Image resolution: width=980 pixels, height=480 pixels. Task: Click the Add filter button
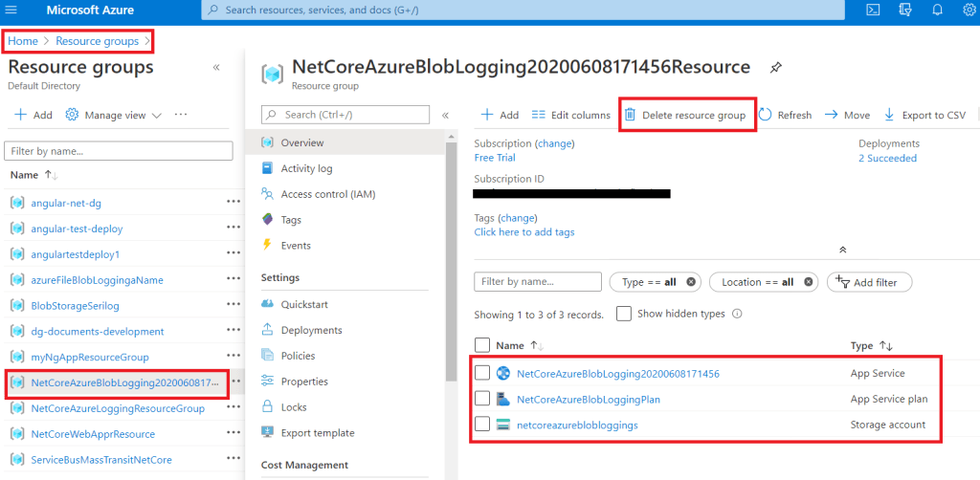(869, 282)
